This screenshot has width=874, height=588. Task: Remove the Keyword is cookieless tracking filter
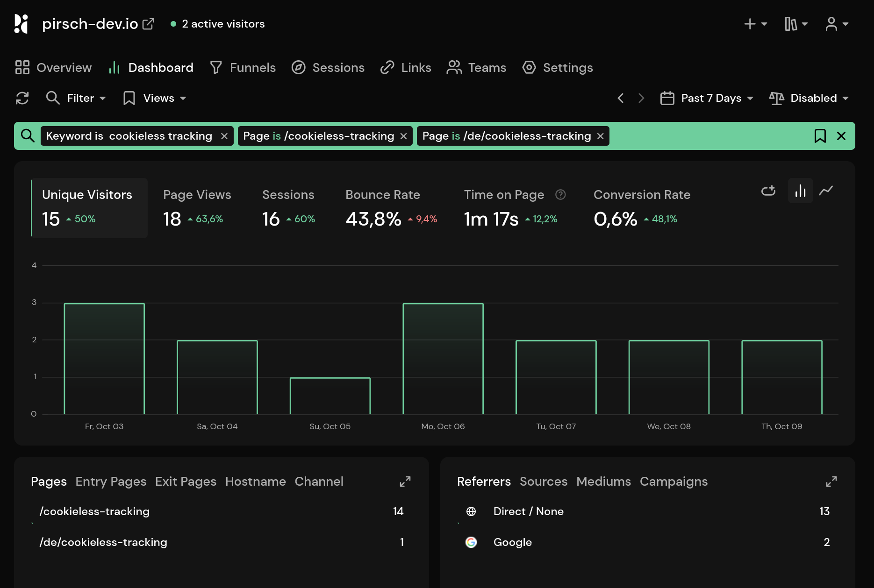tap(224, 136)
